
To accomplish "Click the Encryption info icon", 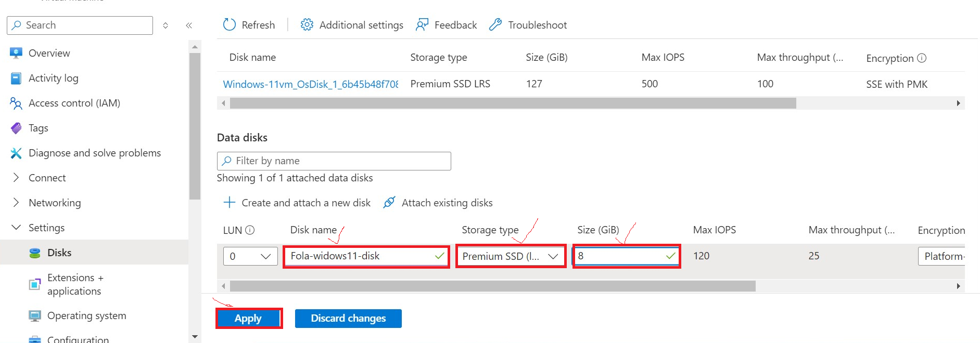I will tap(922, 58).
